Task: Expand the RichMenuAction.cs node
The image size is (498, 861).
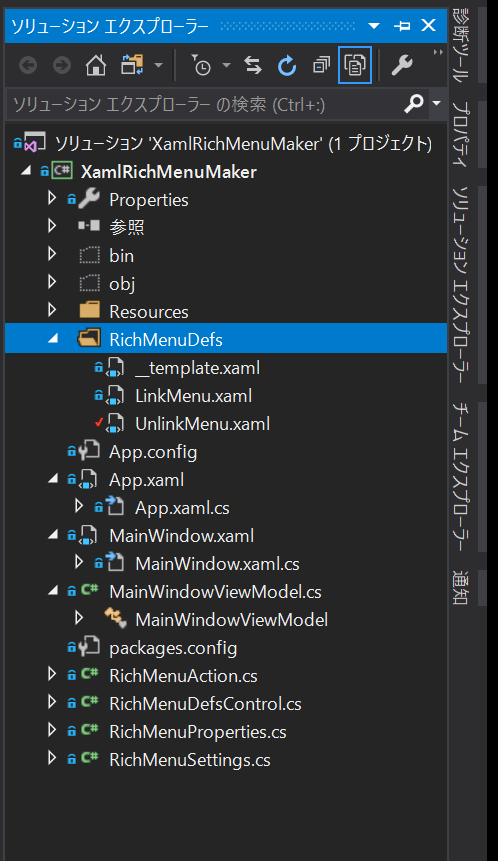Action: pyautogui.click(x=52, y=674)
